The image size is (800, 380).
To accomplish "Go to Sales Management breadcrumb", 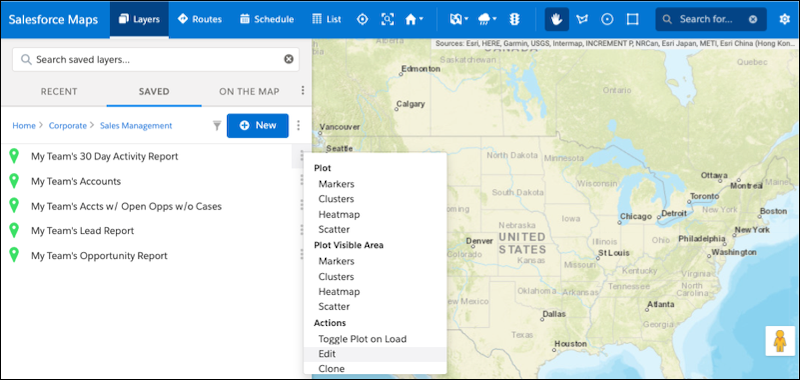I will coord(136,125).
